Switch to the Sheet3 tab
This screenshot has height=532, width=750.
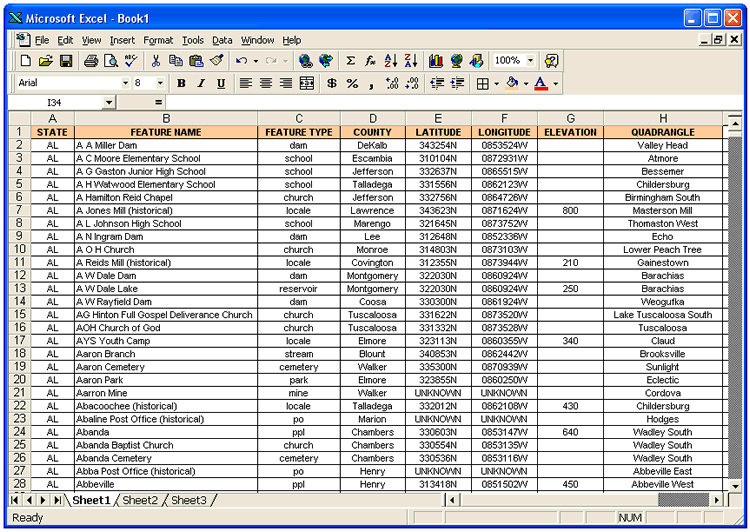(189, 500)
